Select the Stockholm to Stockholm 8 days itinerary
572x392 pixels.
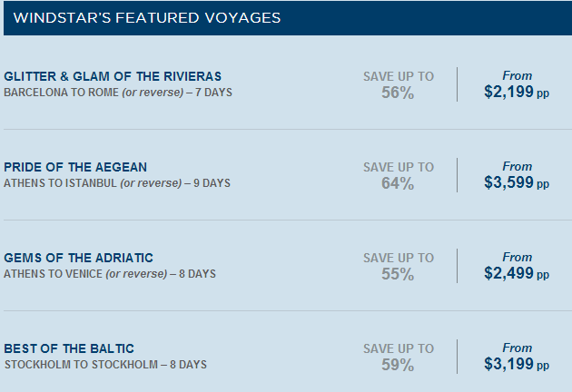tap(105, 365)
